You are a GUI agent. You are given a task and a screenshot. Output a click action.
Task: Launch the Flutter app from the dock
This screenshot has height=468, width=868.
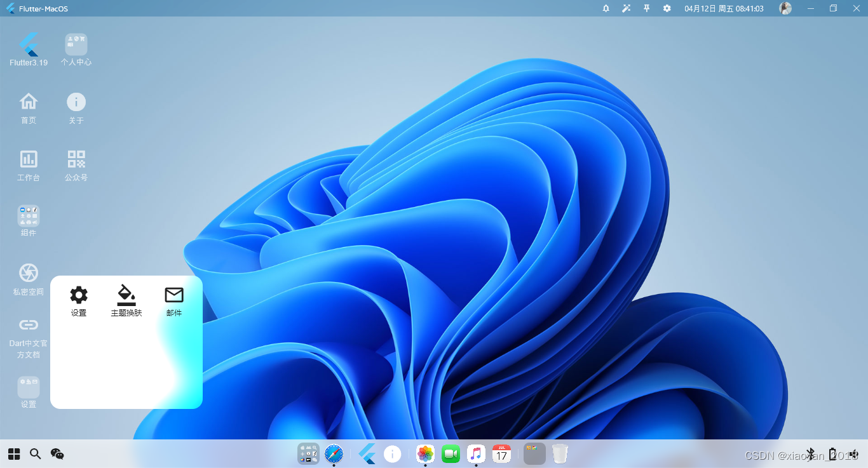367,453
